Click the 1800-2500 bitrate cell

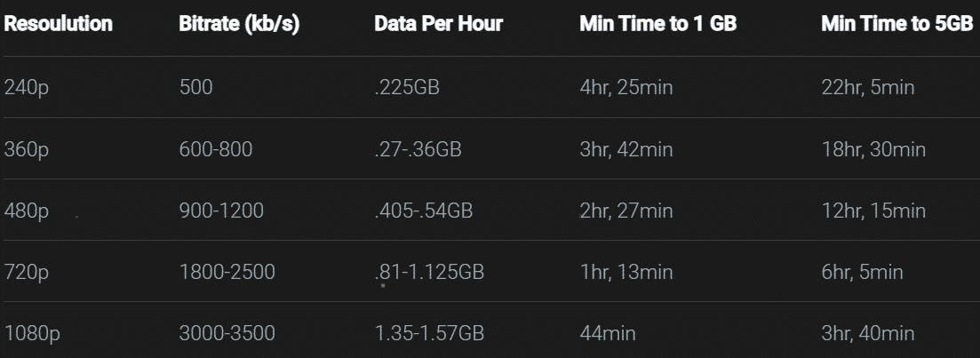pos(227,272)
